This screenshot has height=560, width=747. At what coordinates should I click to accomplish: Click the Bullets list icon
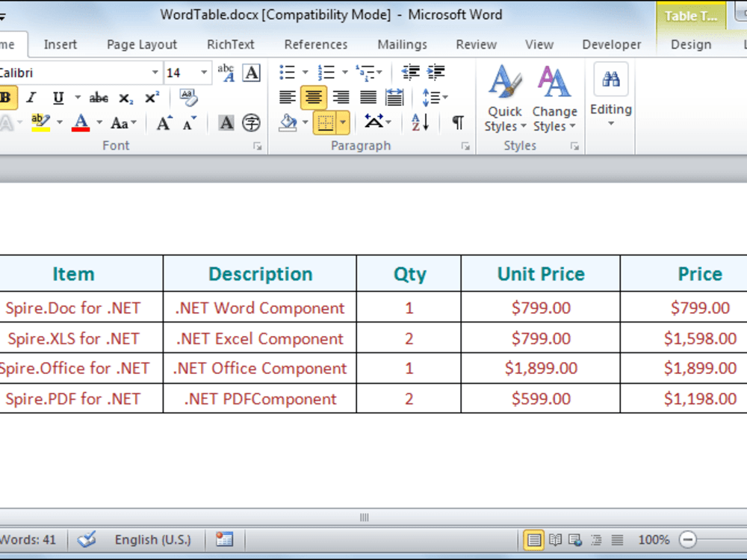click(x=287, y=72)
